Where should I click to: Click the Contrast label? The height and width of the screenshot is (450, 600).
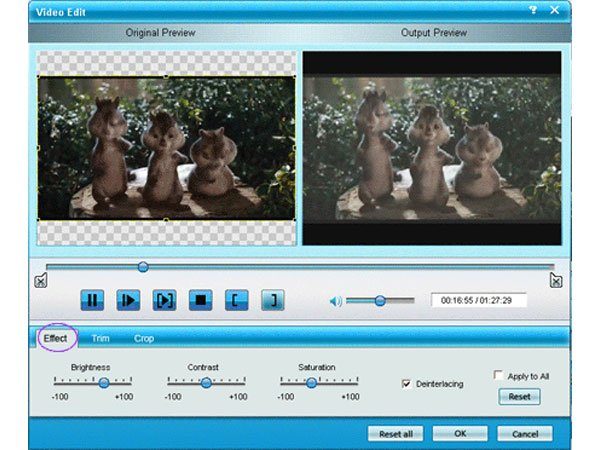pyautogui.click(x=203, y=367)
